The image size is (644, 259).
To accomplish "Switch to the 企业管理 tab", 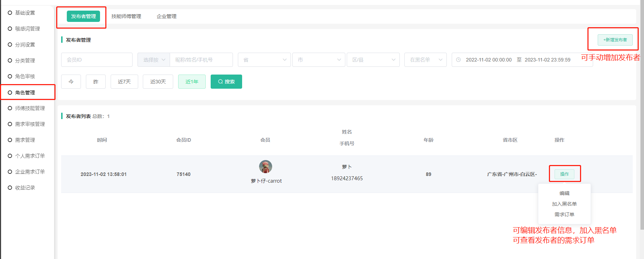I will pos(166,16).
